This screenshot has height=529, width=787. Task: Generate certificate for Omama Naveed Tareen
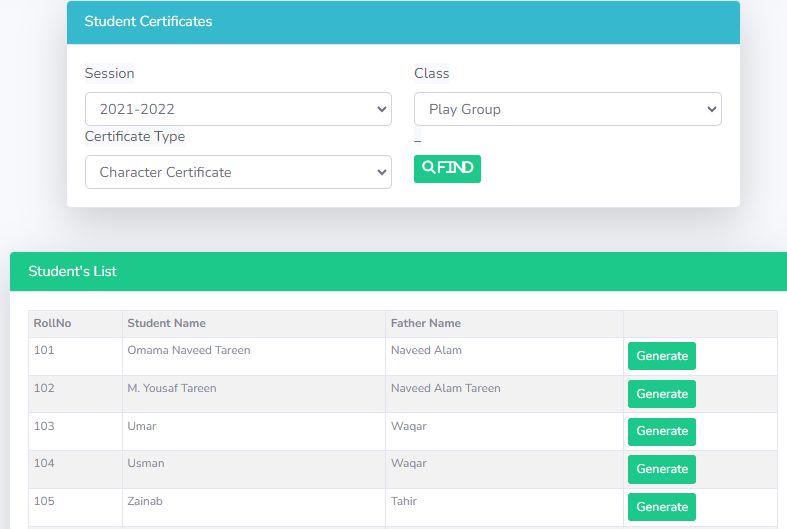click(661, 356)
